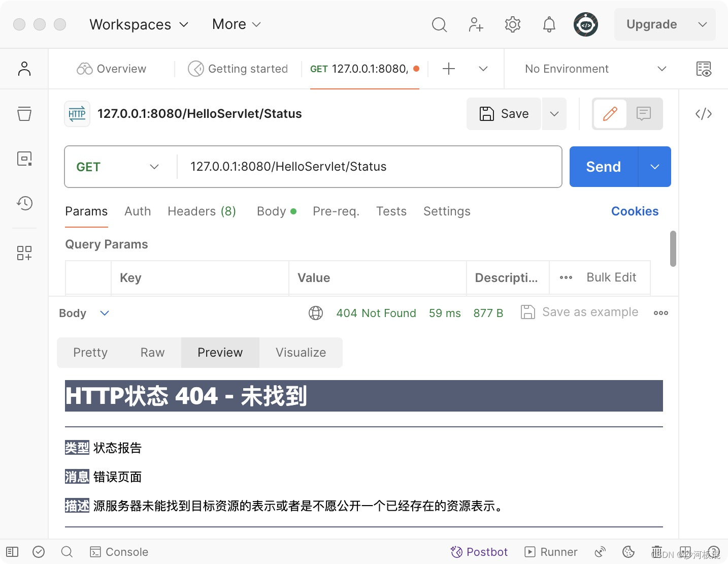728x564 pixels.
Task: Open the Collections sidebar icon
Action: pyautogui.click(x=24, y=114)
